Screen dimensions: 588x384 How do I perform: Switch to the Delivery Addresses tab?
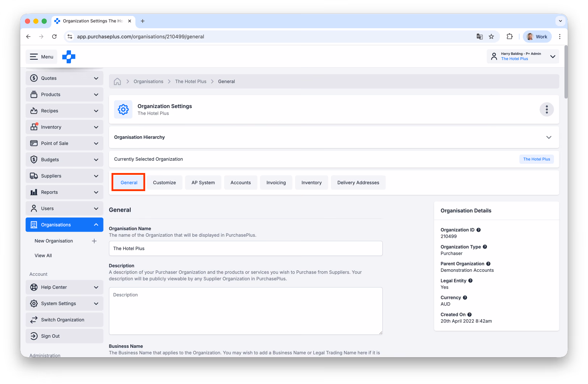358,183
